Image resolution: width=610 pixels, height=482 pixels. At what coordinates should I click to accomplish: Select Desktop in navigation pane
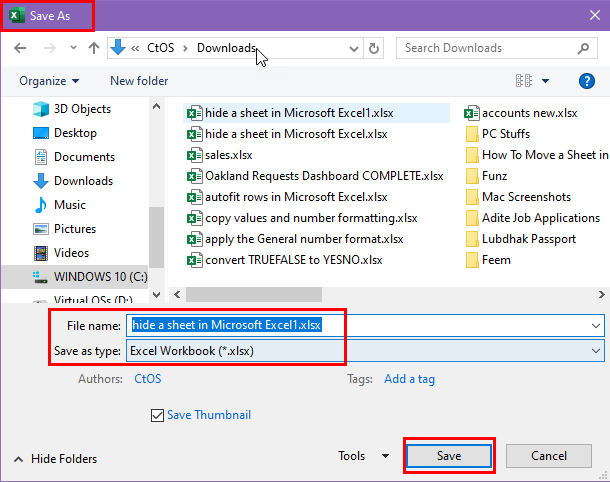click(65, 133)
